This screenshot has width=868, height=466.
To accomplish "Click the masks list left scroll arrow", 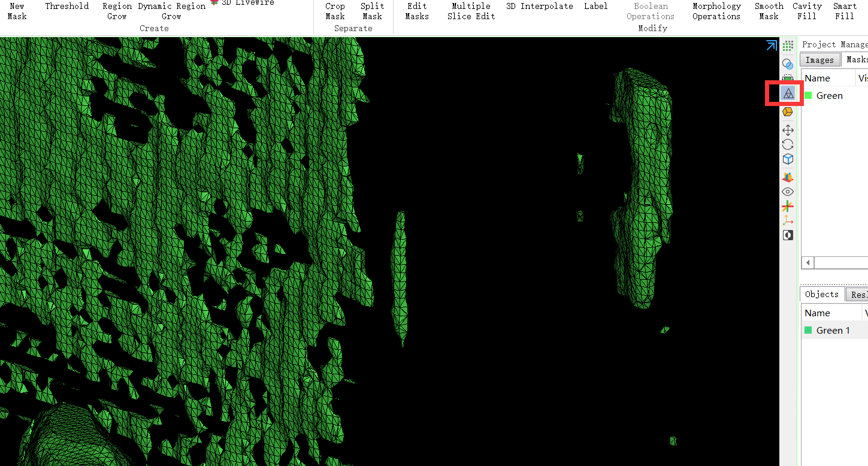I will click(808, 263).
